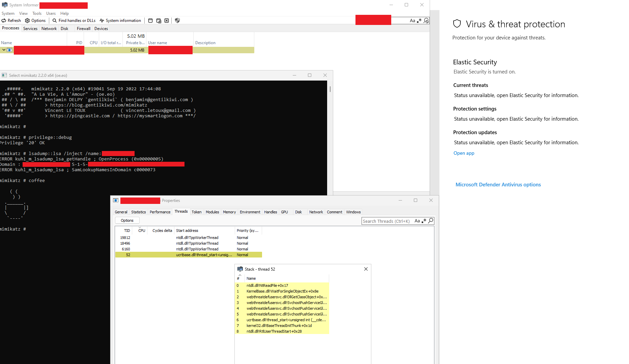Select stack frame kernel32.dll!BaseThreadInitThunk+0x1d
The width and height of the screenshot is (629, 364).
click(282, 326)
